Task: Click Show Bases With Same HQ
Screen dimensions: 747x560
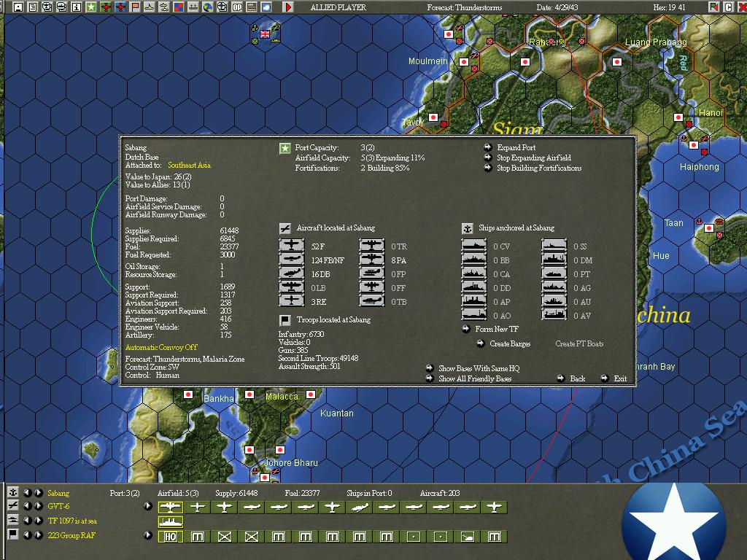Action: point(479,368)
